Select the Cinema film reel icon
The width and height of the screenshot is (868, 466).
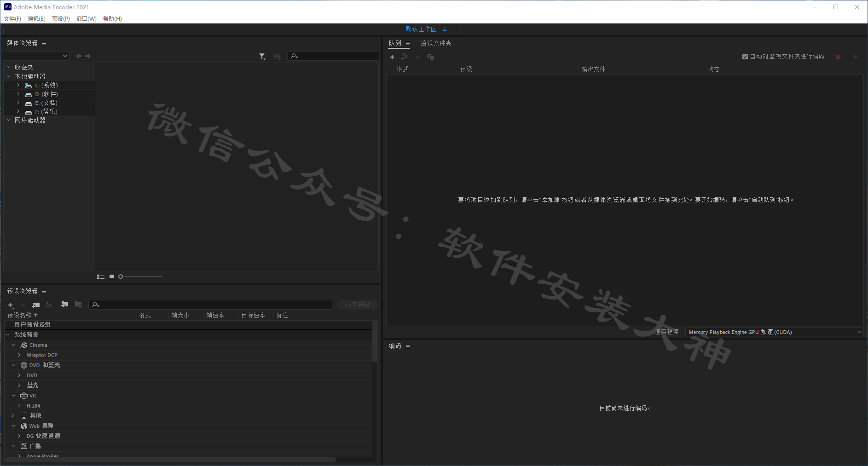[24, 345]
